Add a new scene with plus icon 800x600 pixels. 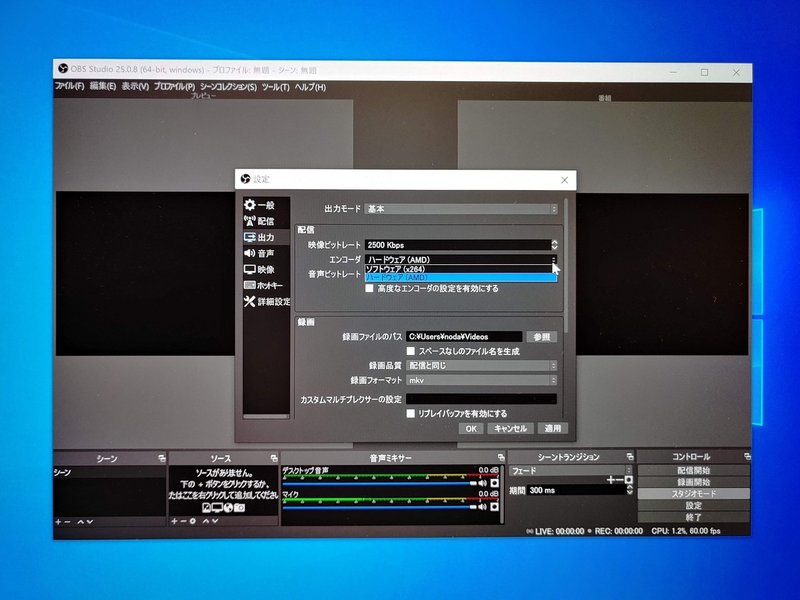[x=58, y=522]
